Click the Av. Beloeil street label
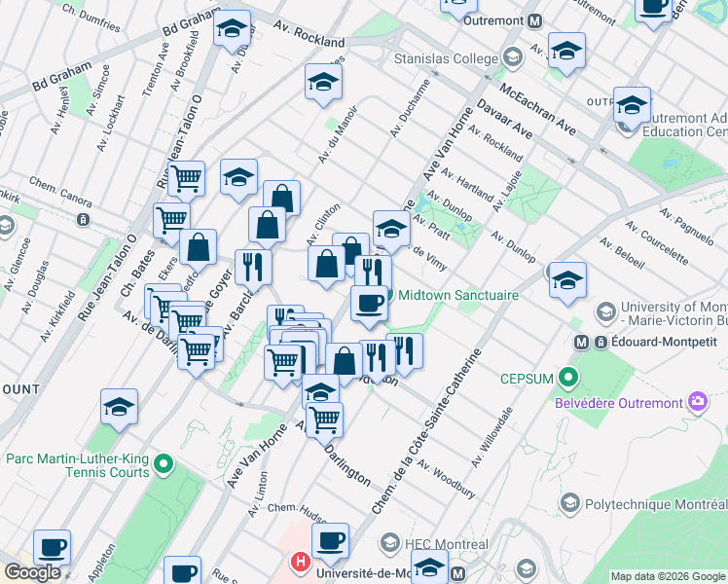 pyautogui.click(x=622, y=252)
